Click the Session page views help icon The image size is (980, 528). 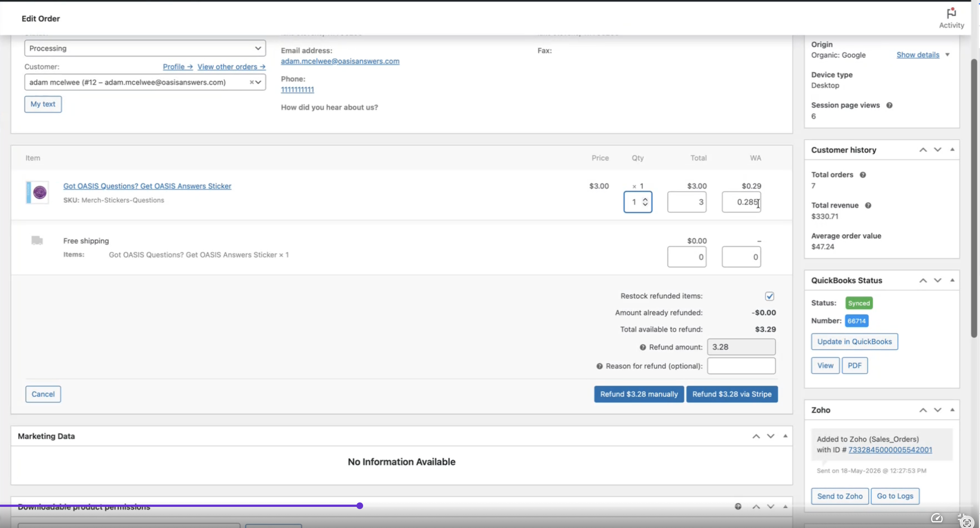click(x=889, y=105)
